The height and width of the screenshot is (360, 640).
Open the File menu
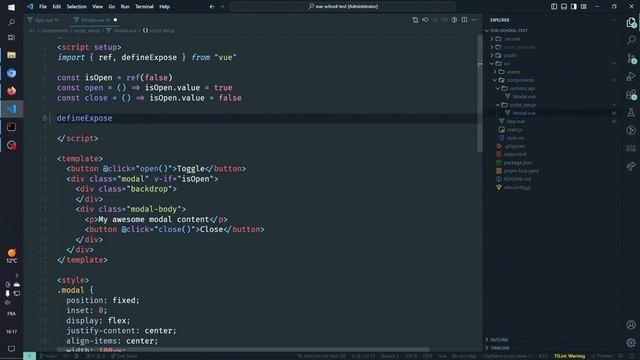[x=43, y=7]
